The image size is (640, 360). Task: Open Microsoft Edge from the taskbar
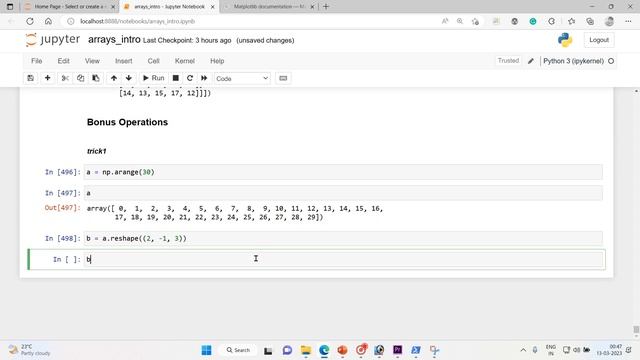pyautogui.click(x=324, y=350)
